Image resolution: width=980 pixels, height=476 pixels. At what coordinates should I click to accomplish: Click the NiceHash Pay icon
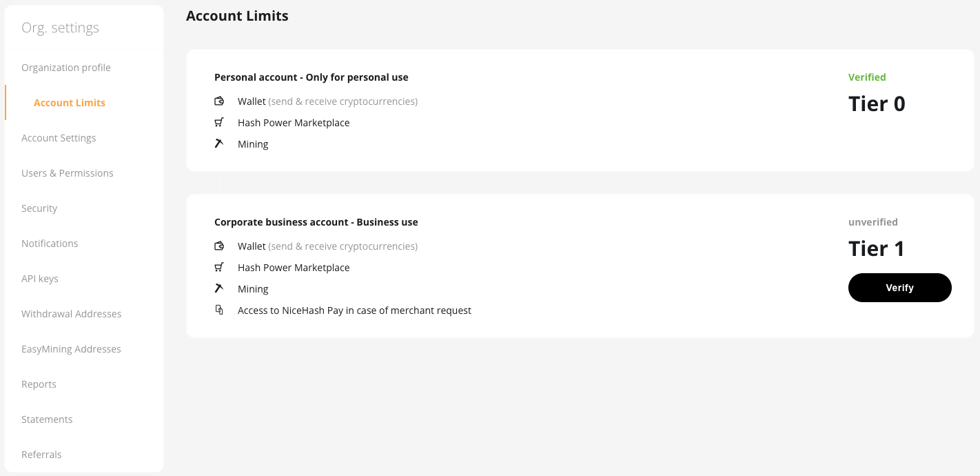[219, 310]
